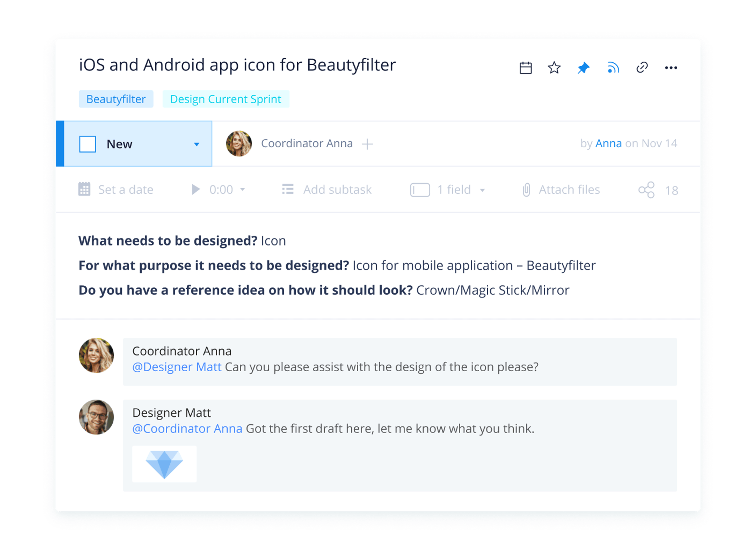Star this task as favorite
The width and height of the screenshot is (756, 550).
554,67
